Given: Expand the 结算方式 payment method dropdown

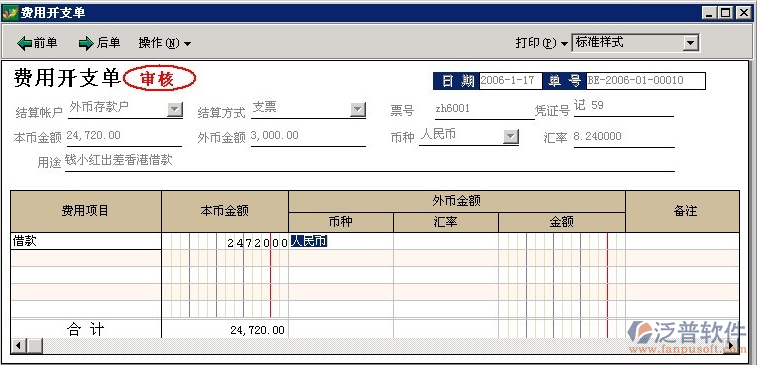Looking at the screenshot, I should (358, 110).
